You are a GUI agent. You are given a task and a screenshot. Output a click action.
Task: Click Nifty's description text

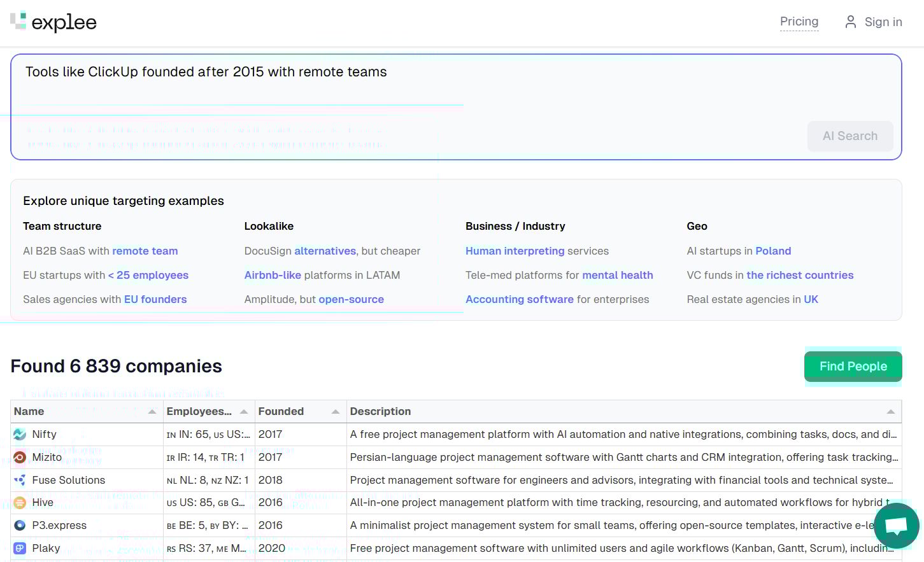pyautogui.click(x=623, y=434)
